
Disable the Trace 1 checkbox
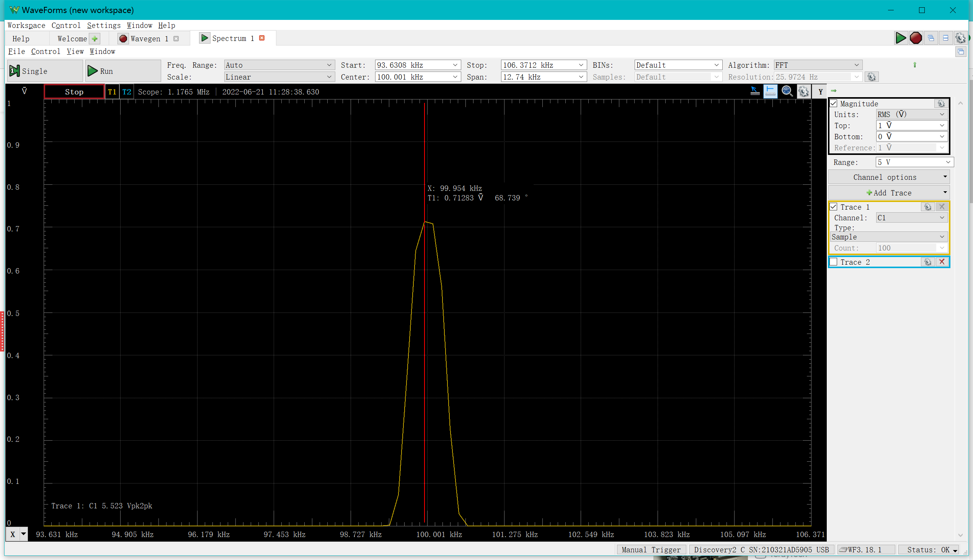[834, 207]
